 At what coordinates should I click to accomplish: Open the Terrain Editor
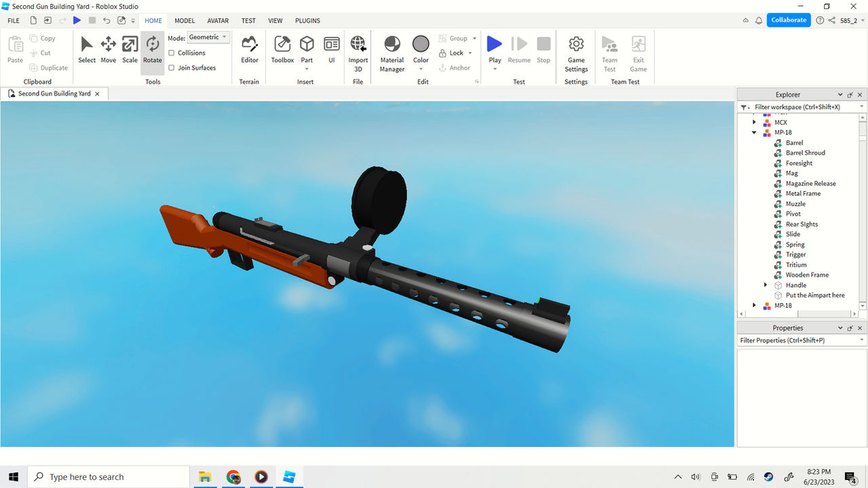[x=250, y=51]
